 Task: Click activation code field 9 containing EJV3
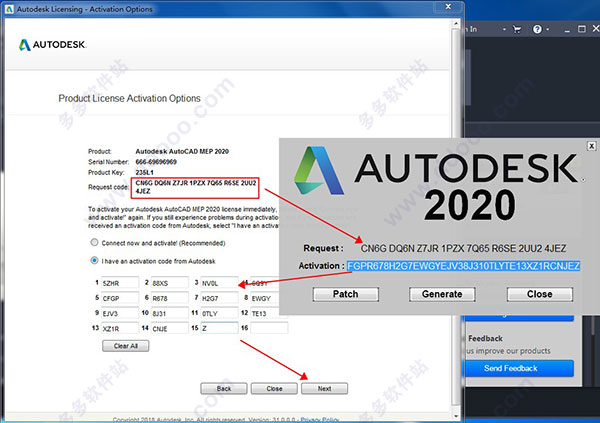click(x=120, y=313)
